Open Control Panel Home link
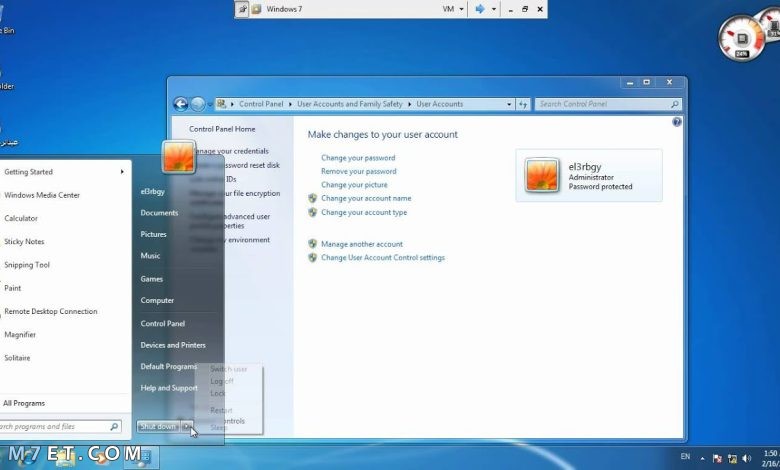The image size is (780, 470). tap(222, 129)
